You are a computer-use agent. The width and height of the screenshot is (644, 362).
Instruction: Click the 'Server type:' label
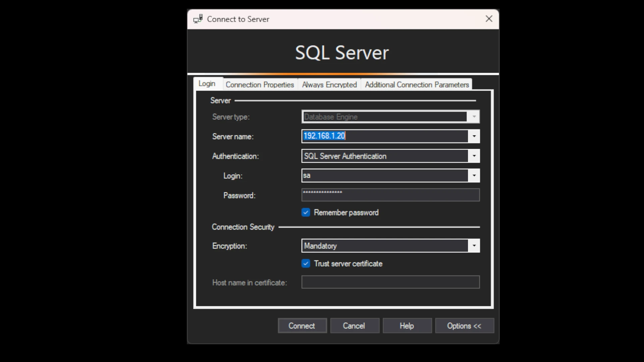coord(231,117)
